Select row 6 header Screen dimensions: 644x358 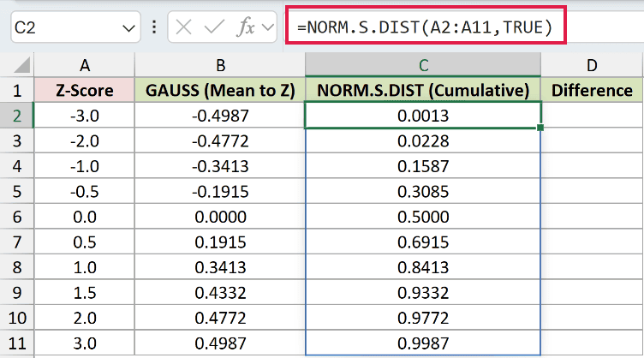[17, 217]
